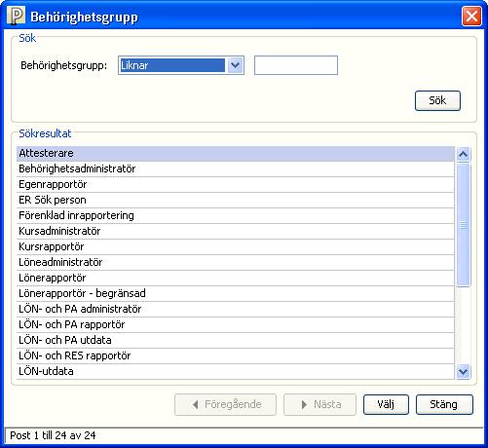Select LÖN- och PA utdata row
The image size is (488, 448).
(236, 340)
